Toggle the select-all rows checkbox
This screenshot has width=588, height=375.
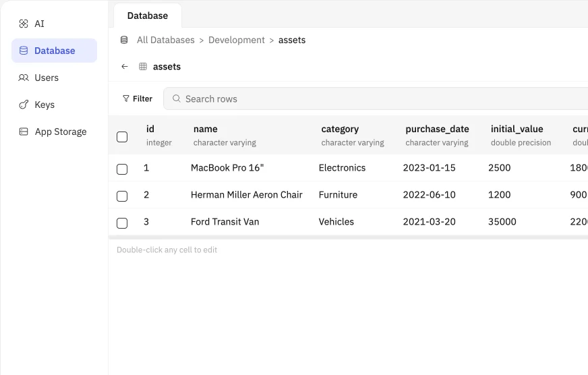click(x=122, y=137)
